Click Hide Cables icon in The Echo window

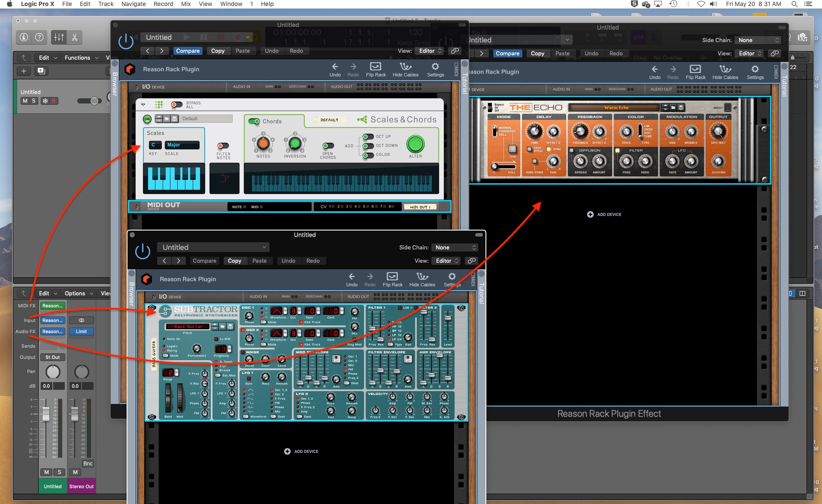(x=725, y=69)
